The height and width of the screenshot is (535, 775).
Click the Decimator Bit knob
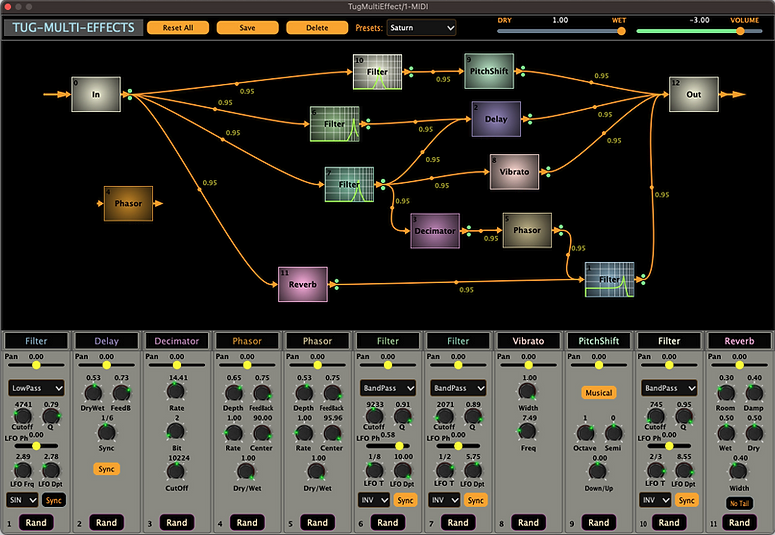point(175,431)
